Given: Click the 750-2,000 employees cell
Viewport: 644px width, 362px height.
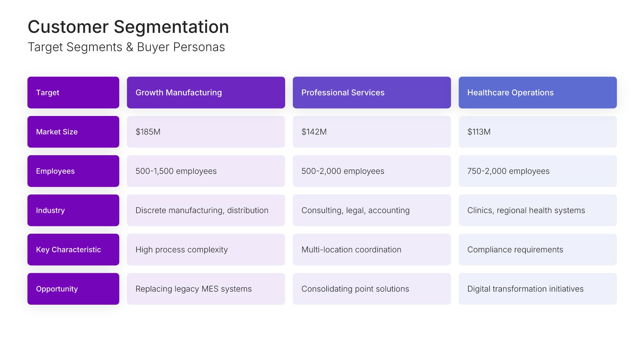Looking at the screenshot, I should [x=537, y=171].
